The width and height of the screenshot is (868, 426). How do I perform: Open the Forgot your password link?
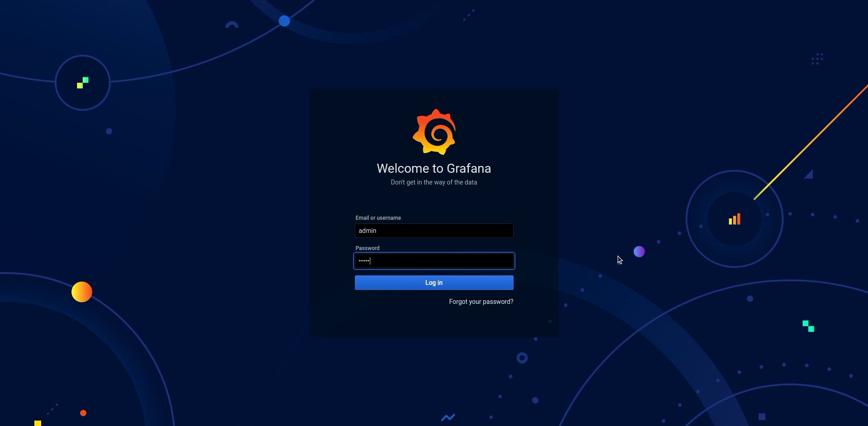coord(481,302)
